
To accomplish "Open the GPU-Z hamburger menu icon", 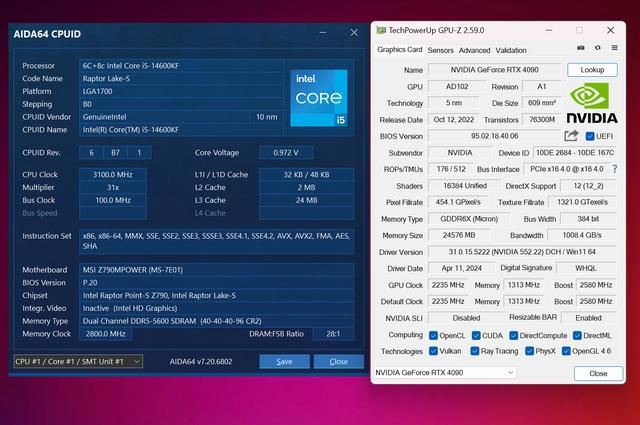I will click(x=614, y=48).
